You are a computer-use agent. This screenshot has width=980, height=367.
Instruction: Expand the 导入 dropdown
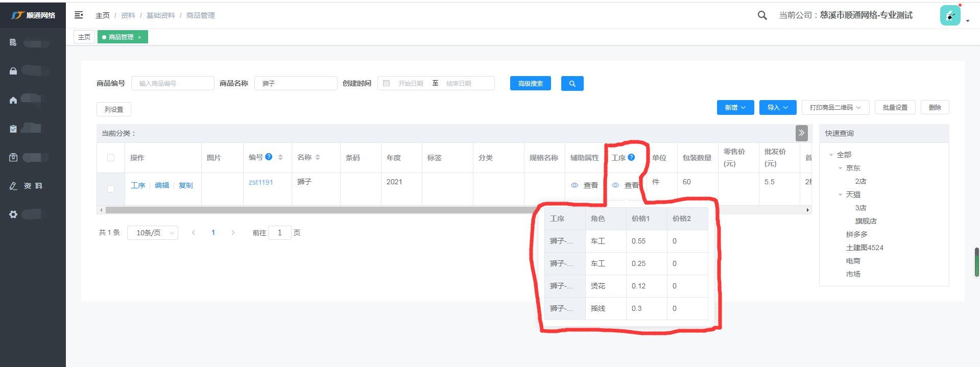point(777,108)
